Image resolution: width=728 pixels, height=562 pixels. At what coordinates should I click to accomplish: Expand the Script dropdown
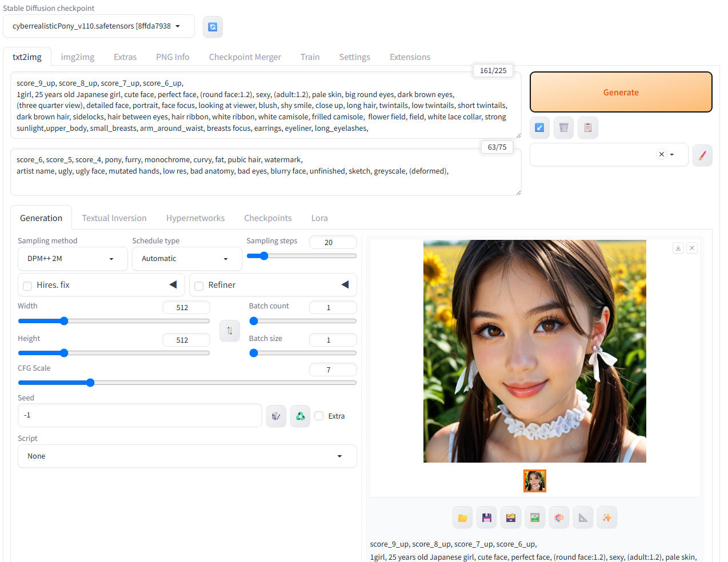pyautogui.click(x=187, y=456)
